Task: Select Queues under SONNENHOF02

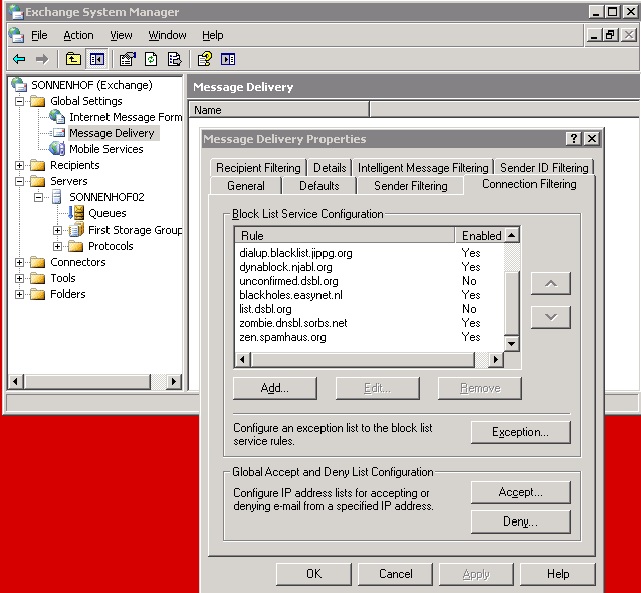Action: (107, 213)
